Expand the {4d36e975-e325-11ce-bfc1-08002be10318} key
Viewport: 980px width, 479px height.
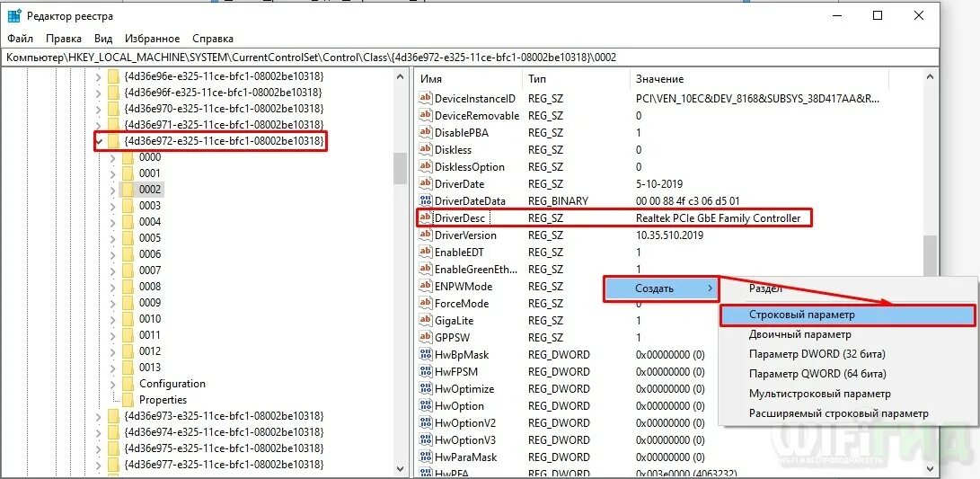98,448
